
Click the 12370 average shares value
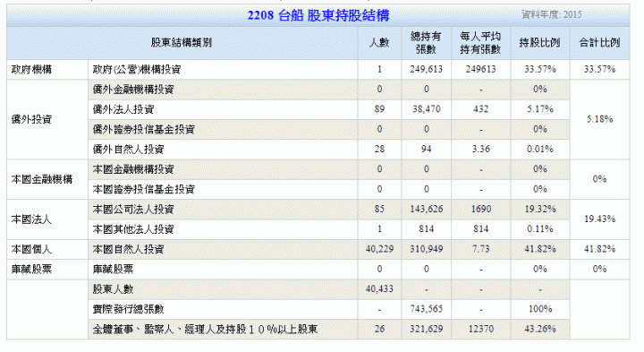481,329
